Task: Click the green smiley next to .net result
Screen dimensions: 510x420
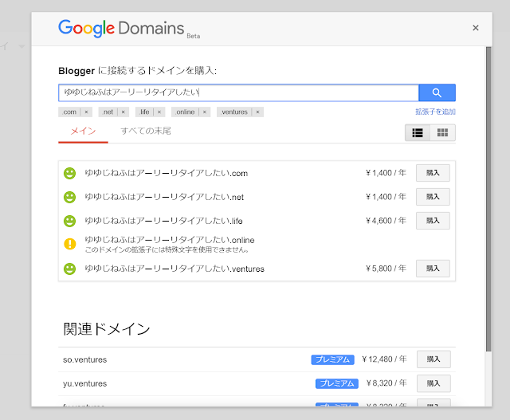Action: click(x=69, y=197)
